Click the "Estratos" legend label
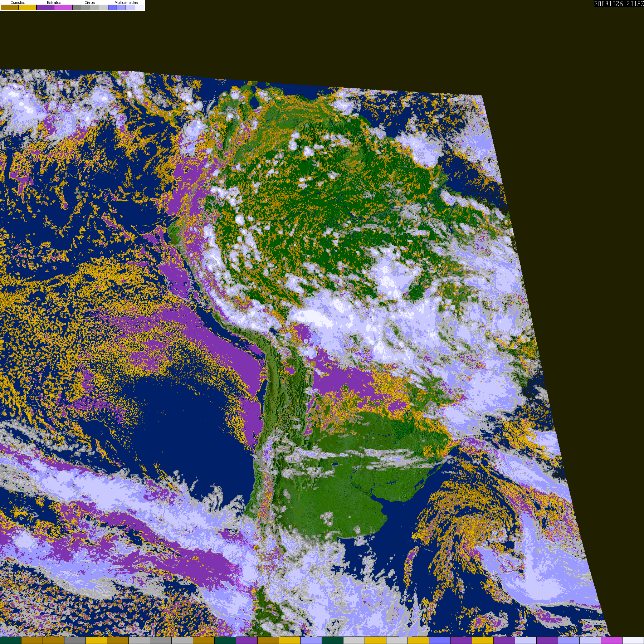The width and height of the screenshot is (644, 644). pyautogui.click(x=54, y=3)
